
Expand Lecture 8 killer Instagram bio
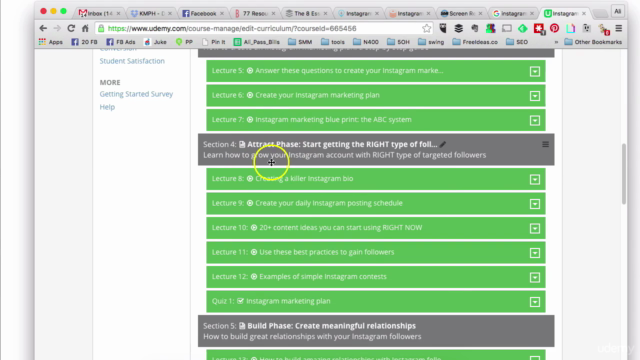point(535,179)
